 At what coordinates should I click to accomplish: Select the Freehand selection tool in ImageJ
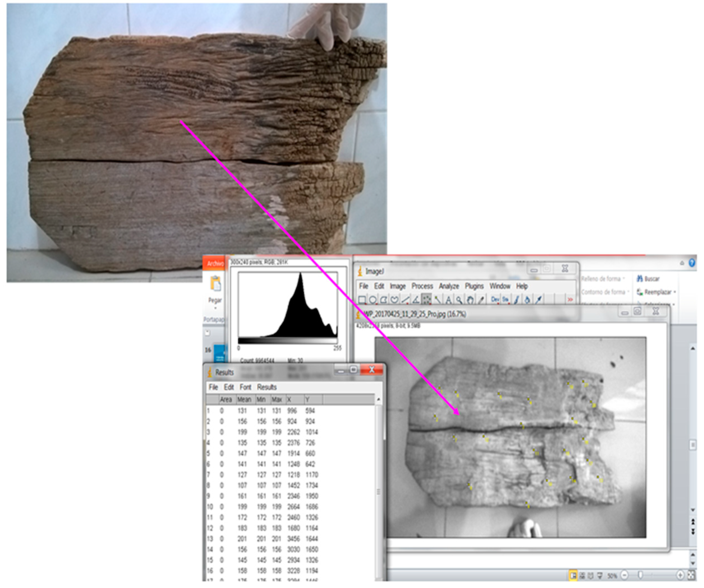tap(394, 300)
